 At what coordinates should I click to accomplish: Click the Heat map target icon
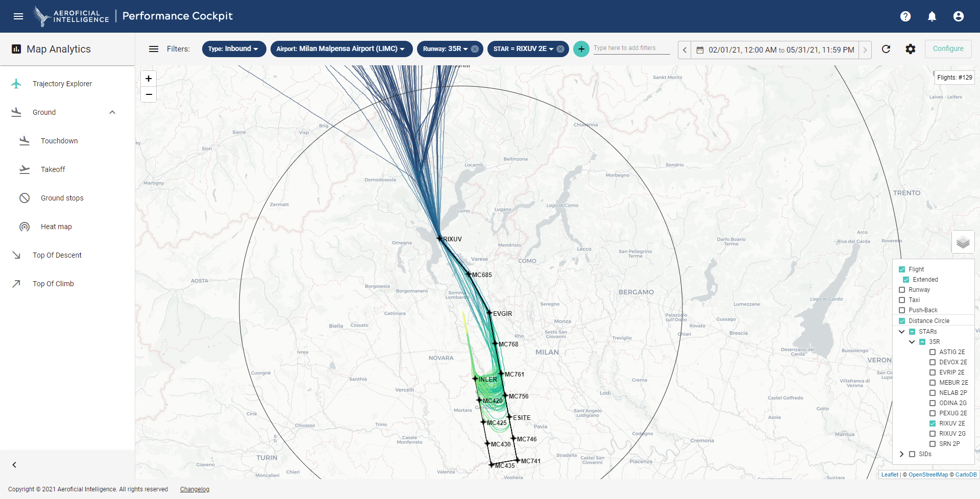pos(24,227)
